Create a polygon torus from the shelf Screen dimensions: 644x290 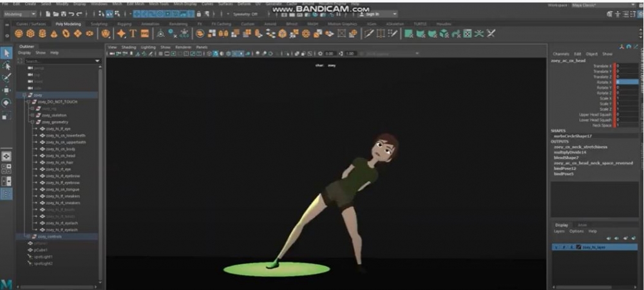[x=66, y=34]
